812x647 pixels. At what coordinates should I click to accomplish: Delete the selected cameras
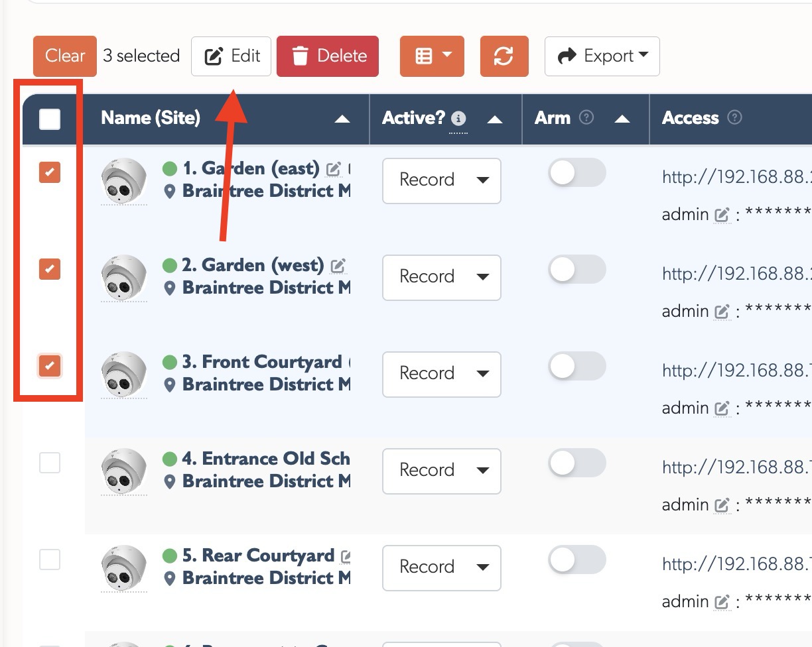(x=328, y=56)
